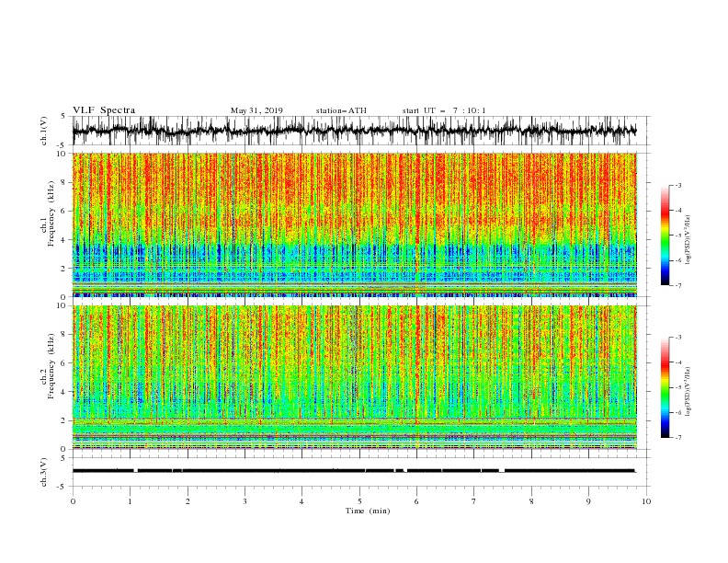
Task: Click the ch.1 spectrogram color scale bar
Action: point(665,236)
